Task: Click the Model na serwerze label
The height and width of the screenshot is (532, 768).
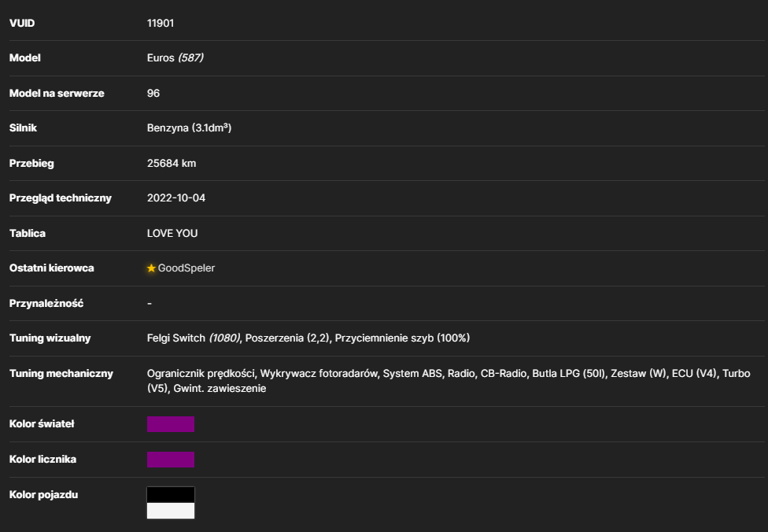Action: click(x=57, y=93)
